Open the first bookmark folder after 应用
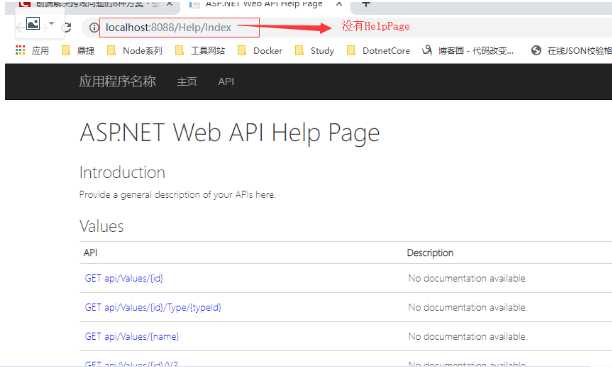Screen dimensions: 612x367 click(78, 51)
